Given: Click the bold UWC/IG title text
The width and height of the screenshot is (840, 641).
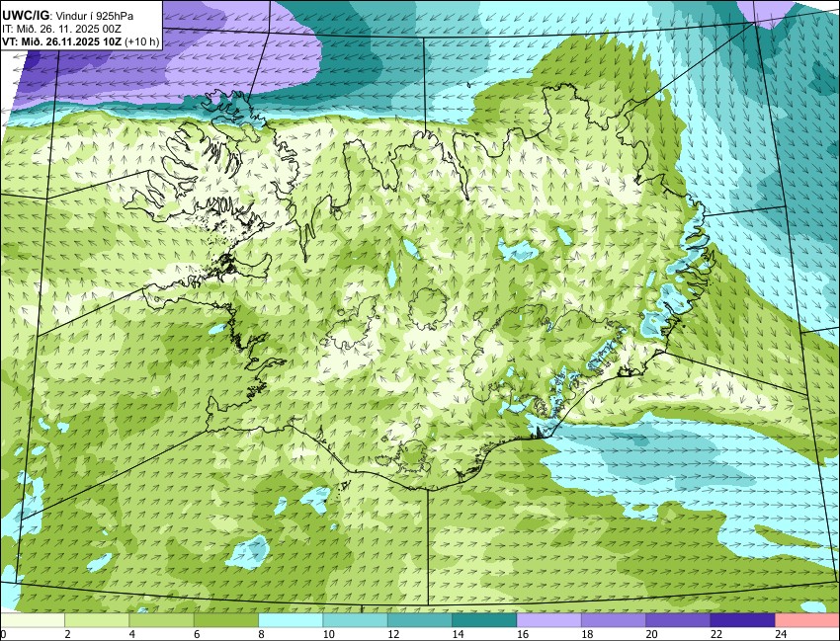Looking at the screenshot, I should 24,17.
